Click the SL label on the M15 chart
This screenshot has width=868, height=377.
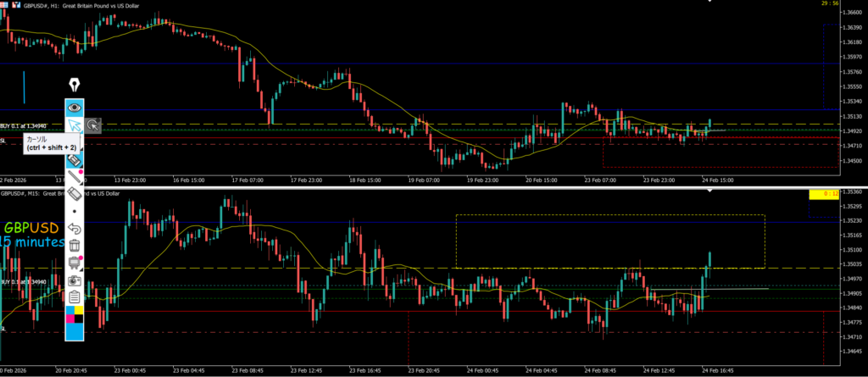(3, 327)
